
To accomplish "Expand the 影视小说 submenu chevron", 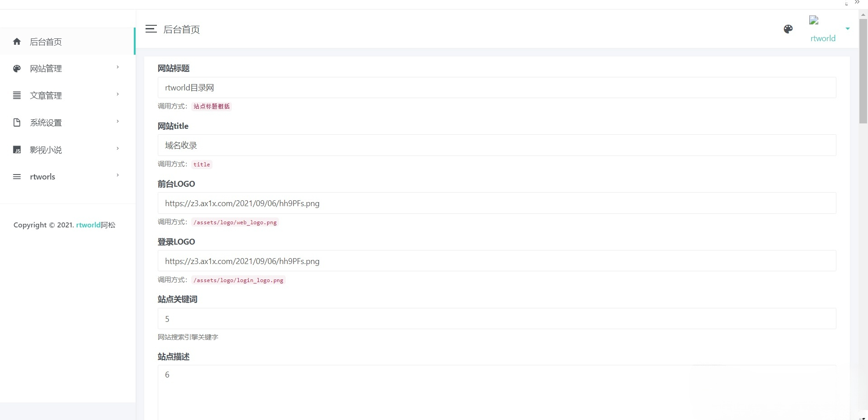I will coord(117,148).
